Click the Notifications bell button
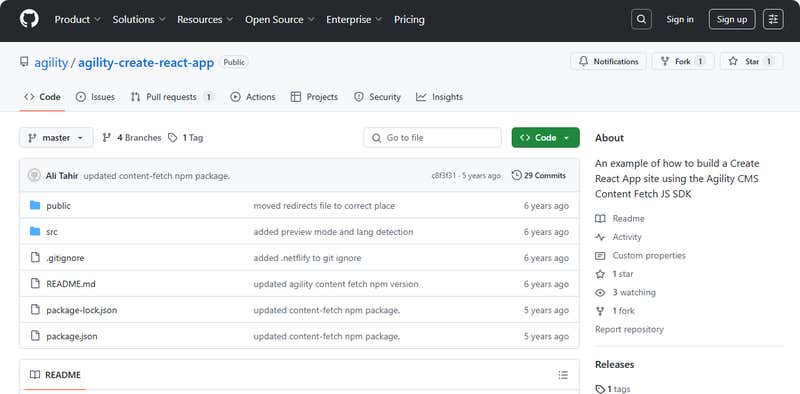The height and width of the screenshot is (394, 800). click(x=608, y=61)
